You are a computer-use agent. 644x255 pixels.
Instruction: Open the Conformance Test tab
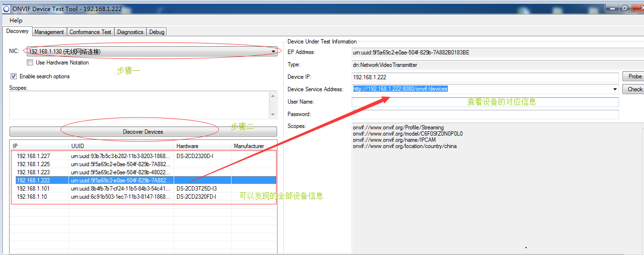click(90, 32)
